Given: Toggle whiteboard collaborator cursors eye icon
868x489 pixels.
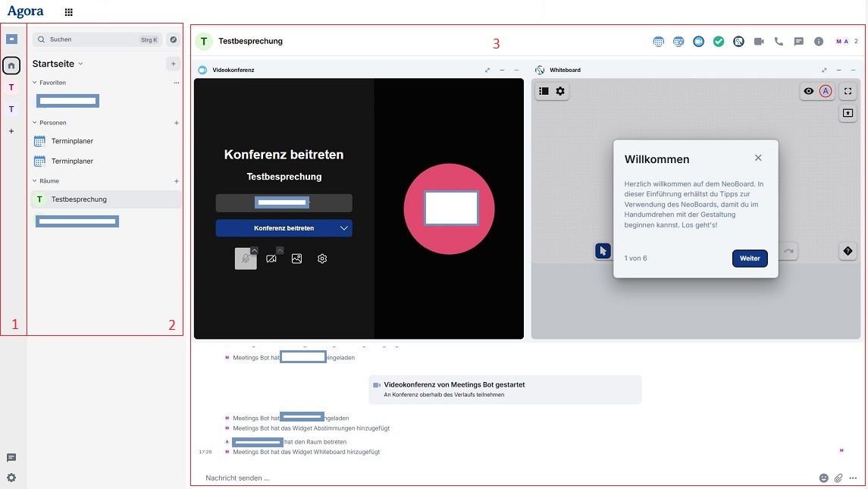Looking at the screenshot, I should 809,92.
